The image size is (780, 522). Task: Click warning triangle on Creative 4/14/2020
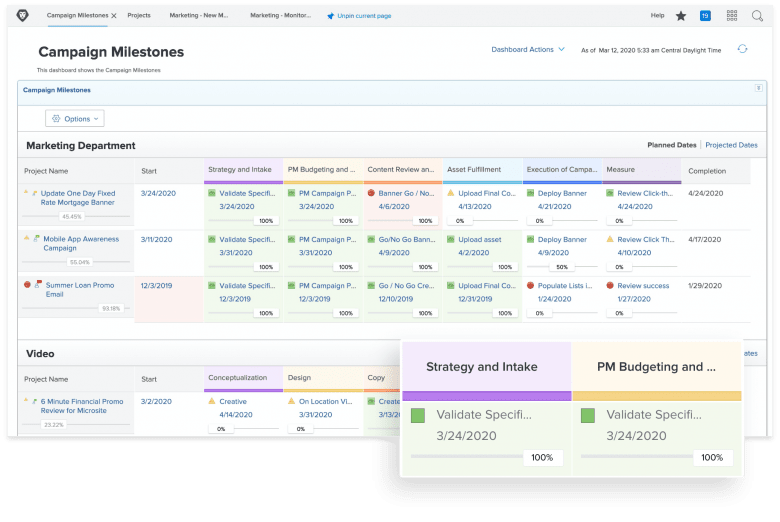coord(212,401)
